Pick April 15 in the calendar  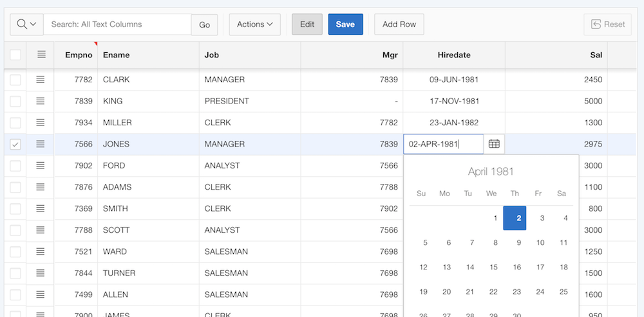(x=493, y=267)
